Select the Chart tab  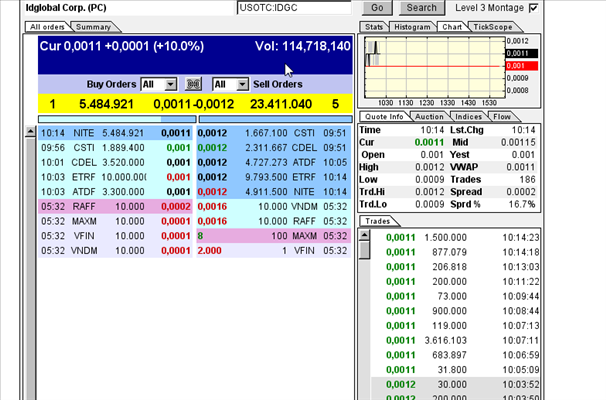[x=452, y=27]
